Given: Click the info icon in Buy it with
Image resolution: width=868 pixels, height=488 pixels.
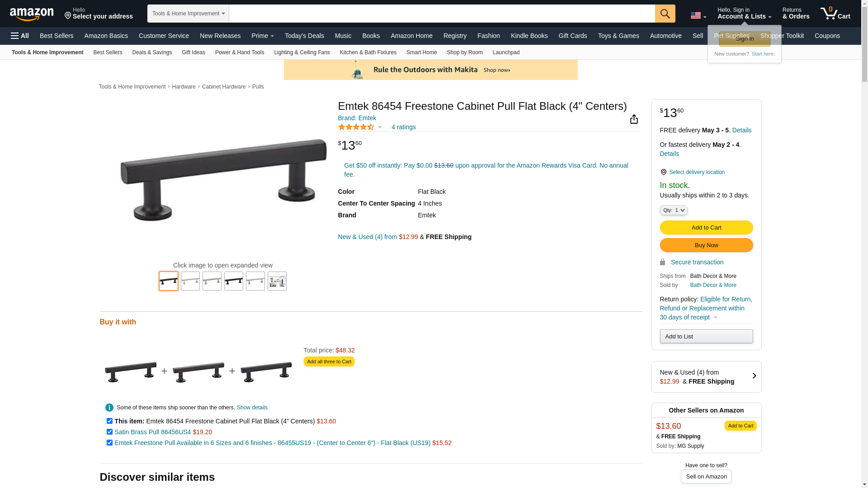Looking at the screenshot, I should tap(109, 408).
